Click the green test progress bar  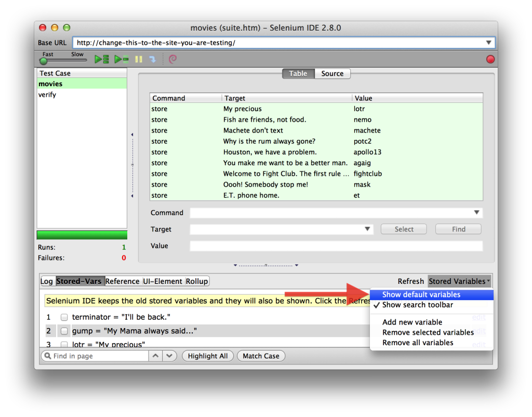click(82, 235)
